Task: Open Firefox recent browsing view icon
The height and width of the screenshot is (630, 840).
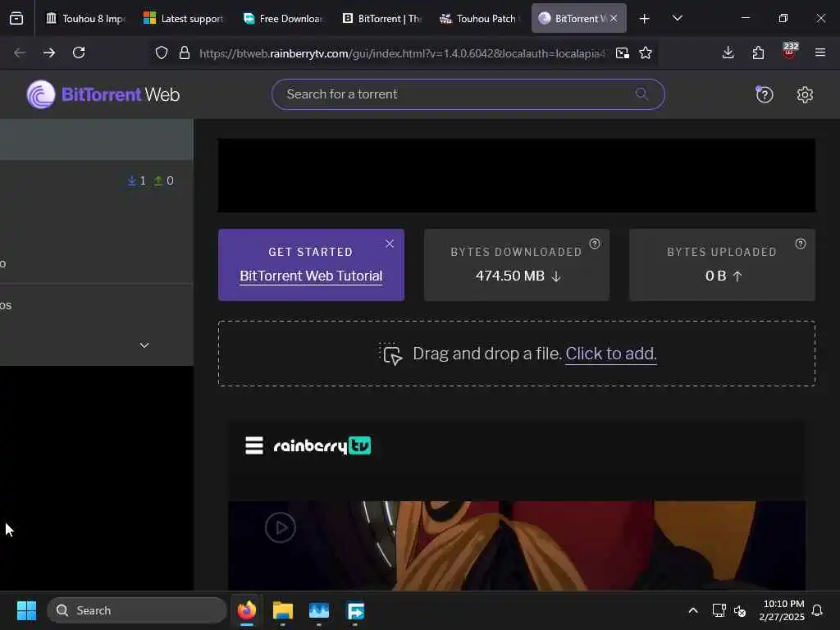Action: 16,19
